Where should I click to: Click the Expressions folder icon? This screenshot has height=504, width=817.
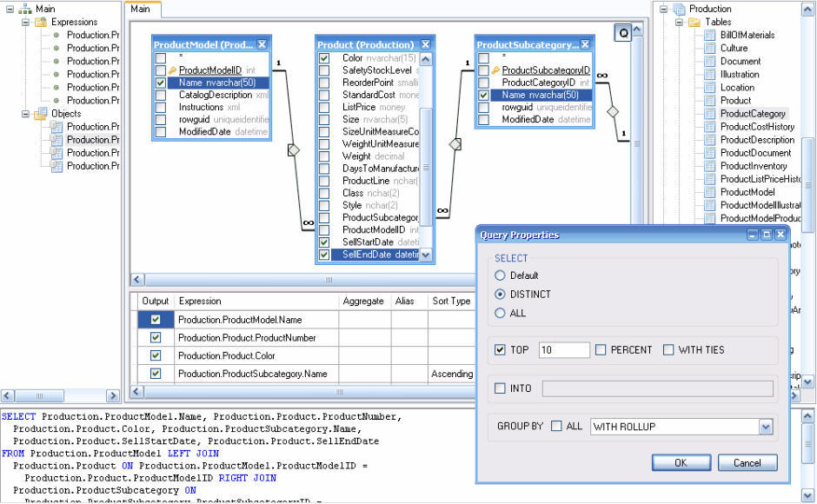41,22
